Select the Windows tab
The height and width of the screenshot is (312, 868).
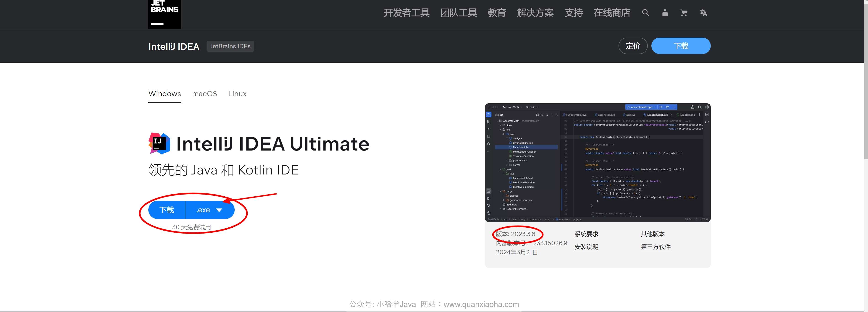coord(164,94)
